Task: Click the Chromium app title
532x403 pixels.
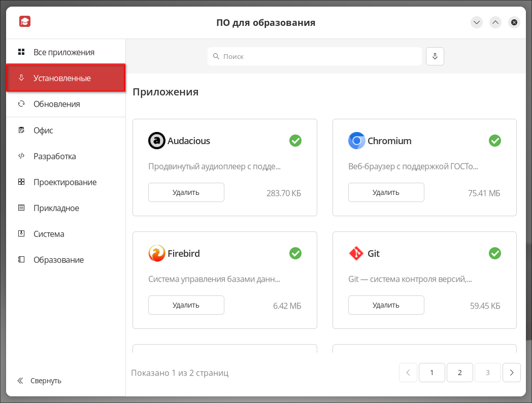Action: coord(389,141)
